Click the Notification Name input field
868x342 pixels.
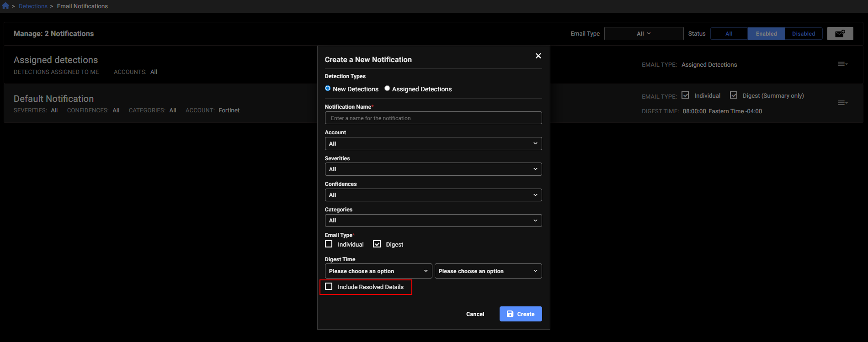(433, 118)
